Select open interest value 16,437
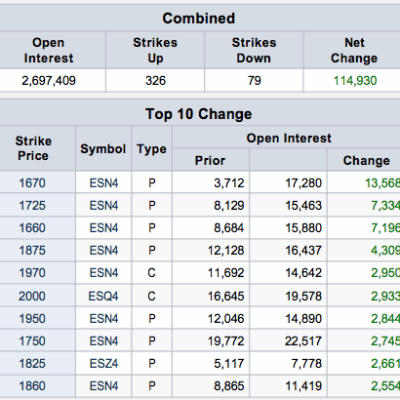 coord(304,250)
